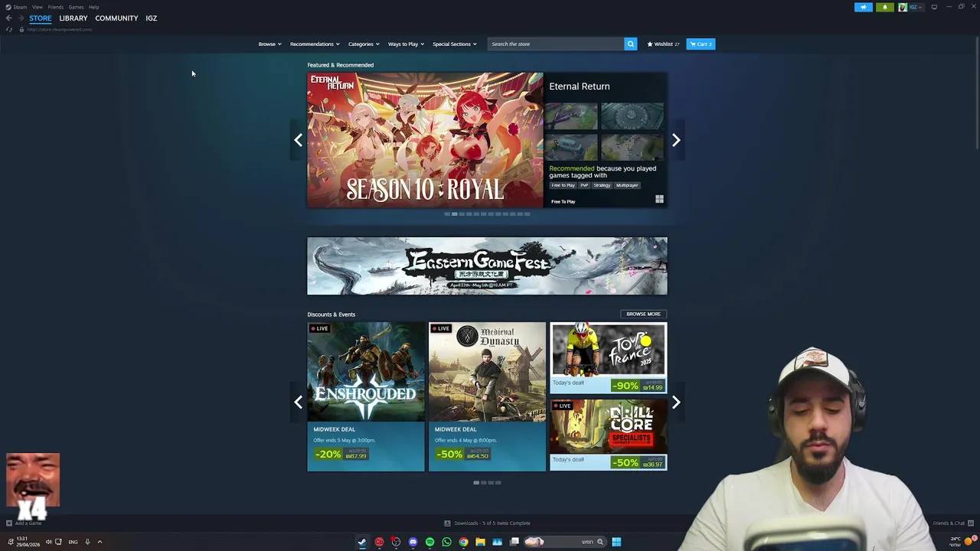Open Google Chrome from the taskbar

[463, 542]
